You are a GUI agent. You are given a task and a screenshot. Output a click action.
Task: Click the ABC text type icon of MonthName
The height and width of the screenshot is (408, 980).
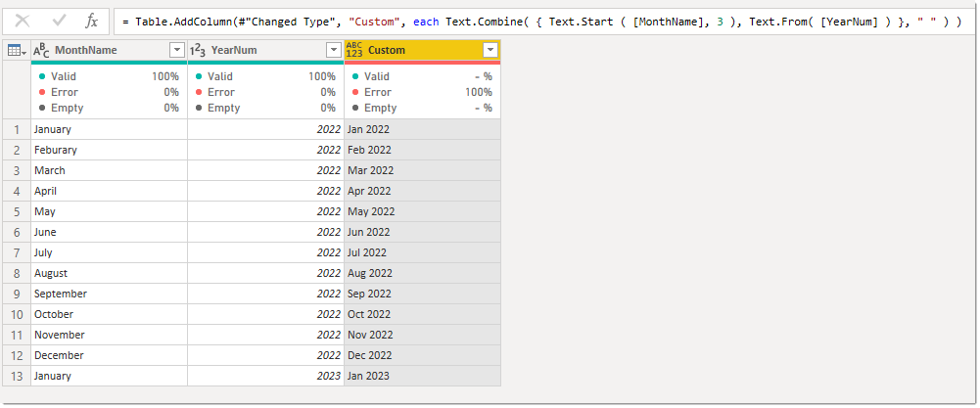(41, 51)
